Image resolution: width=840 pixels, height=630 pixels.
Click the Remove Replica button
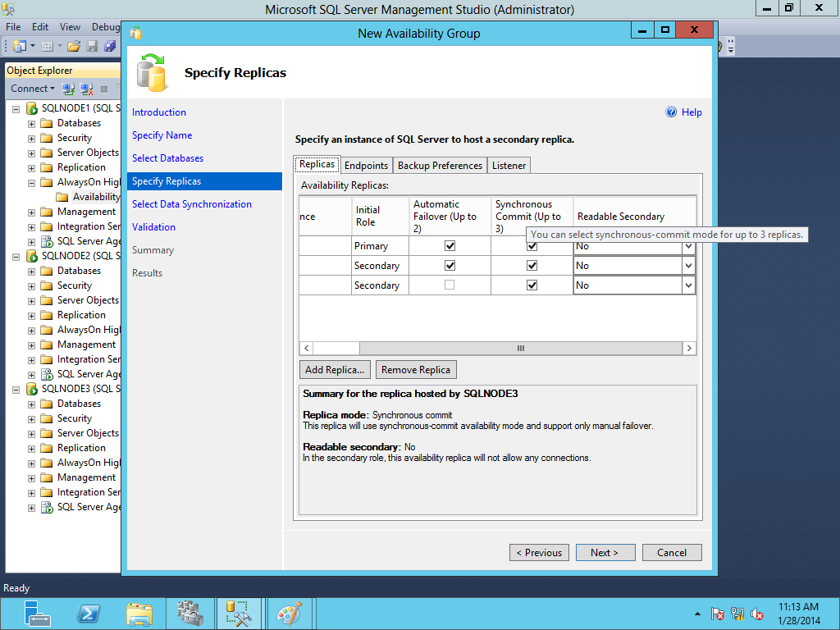click(x=416, y=370)
